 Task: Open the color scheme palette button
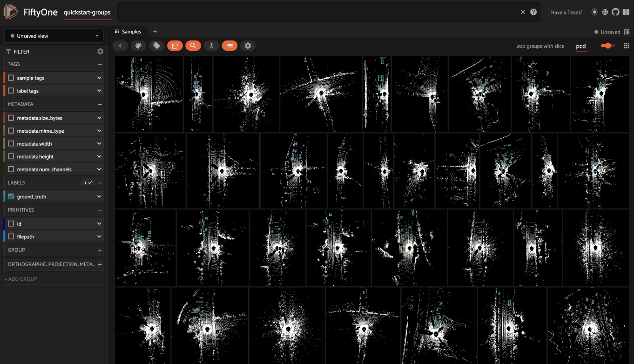[138, 46]
